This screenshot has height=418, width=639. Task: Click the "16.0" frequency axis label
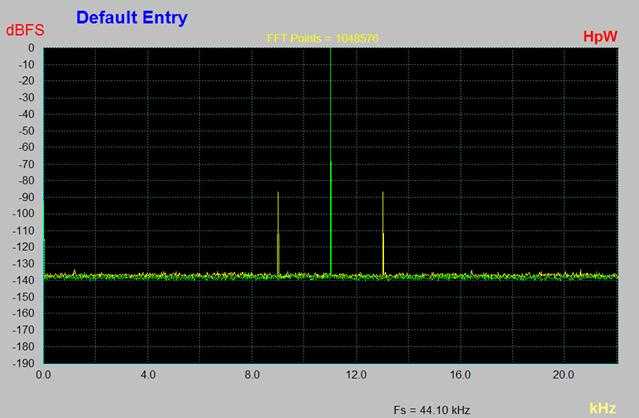point(461,374)
